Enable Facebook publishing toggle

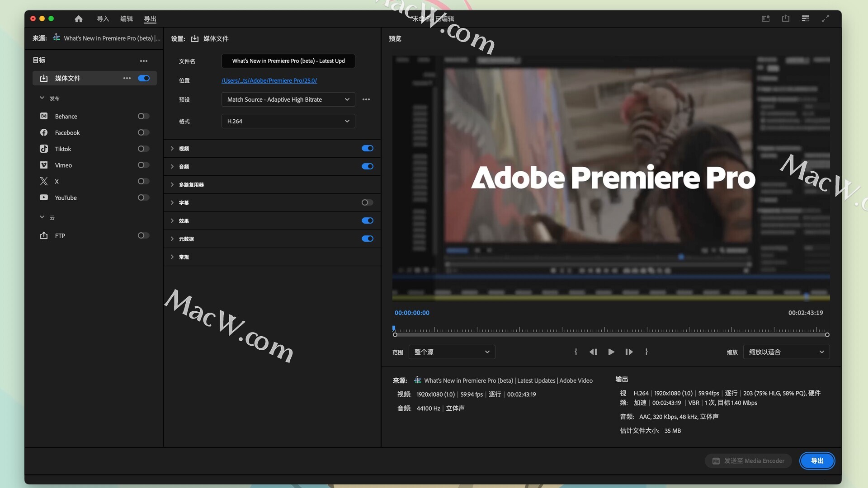click(x=144, y=132)
